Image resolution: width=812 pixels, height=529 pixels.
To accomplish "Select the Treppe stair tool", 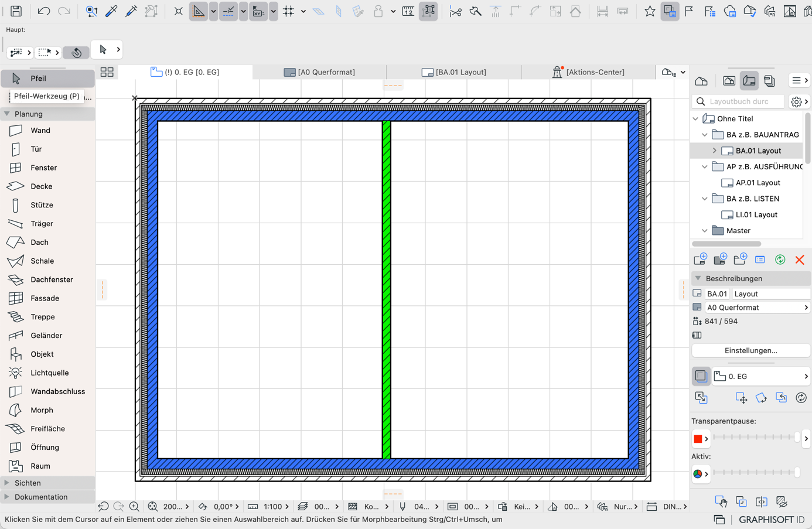I will [48, 317].
